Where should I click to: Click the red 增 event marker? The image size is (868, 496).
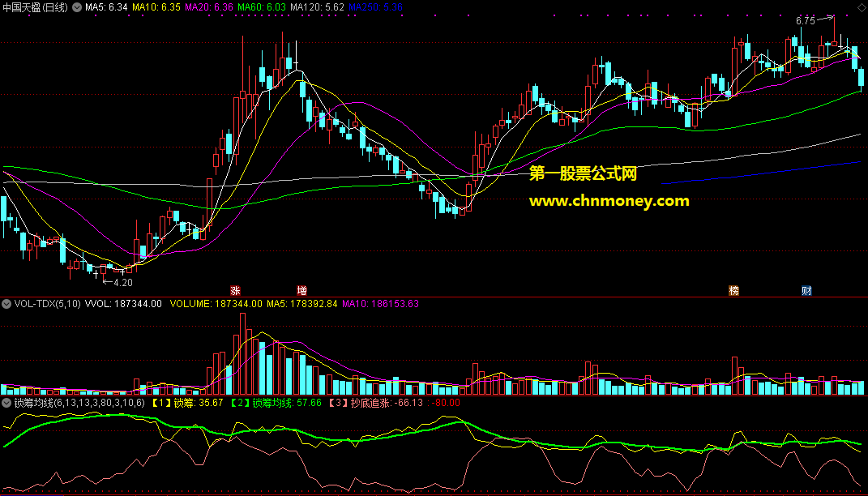[301, 291]
